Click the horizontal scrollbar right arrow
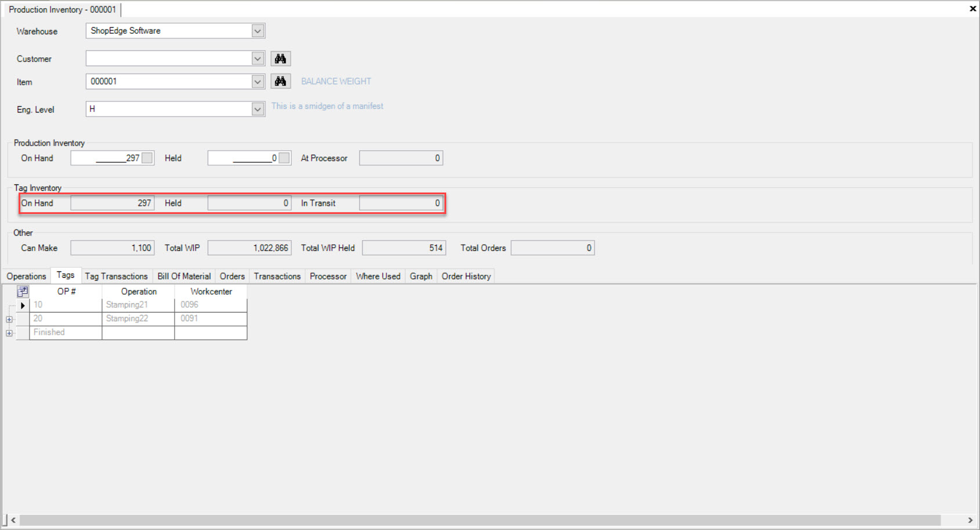The height and width of the screenshot is (530, 980). click(970, 520)
